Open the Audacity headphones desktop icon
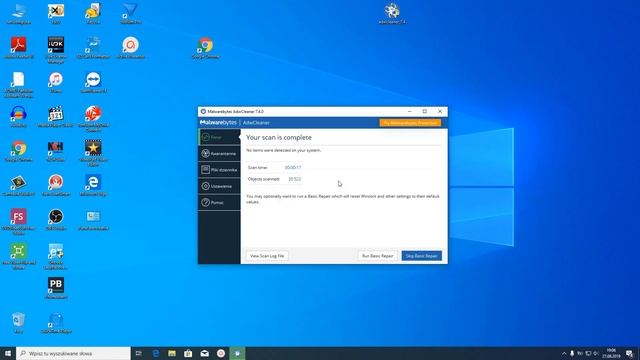Viewport: 640px width, 360px height. 18,116
